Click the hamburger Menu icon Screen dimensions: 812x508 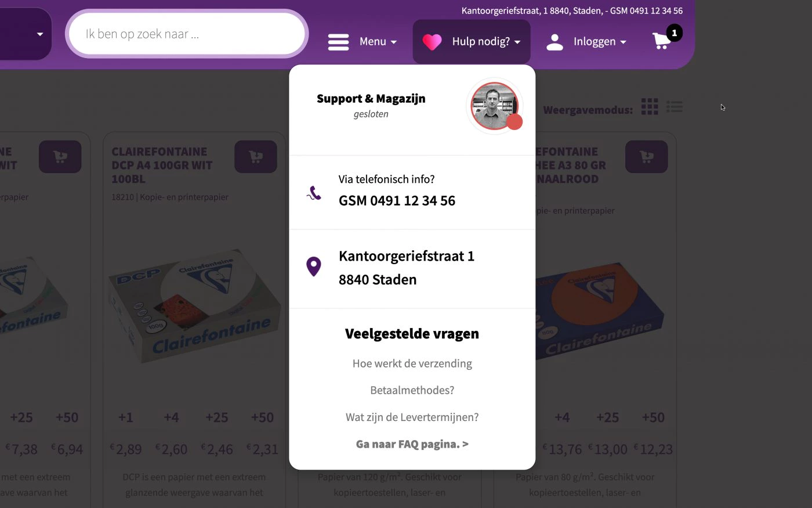(x=338, y=42)
